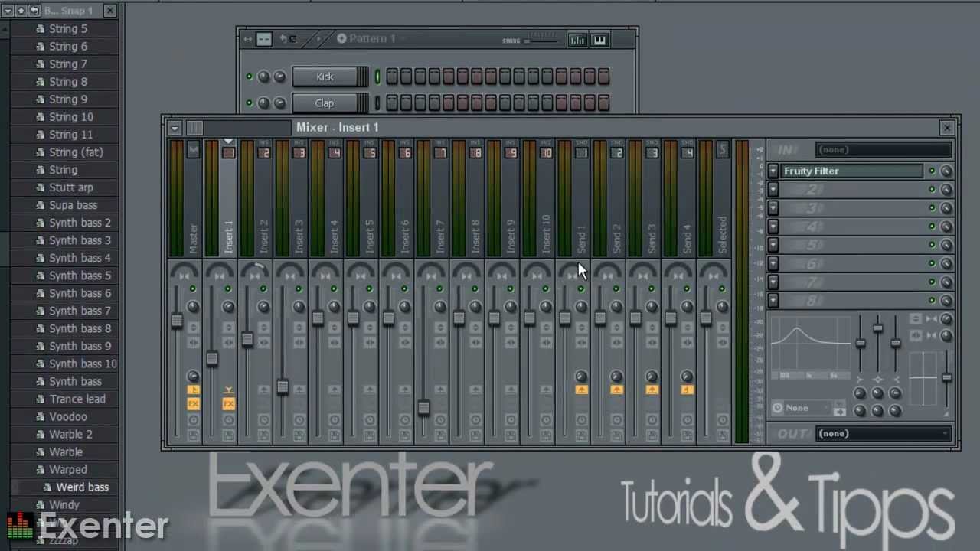Screen dimensions: 980x551
Task: Toggle effect slot 2 enable LED
Action: click(932, 190)
